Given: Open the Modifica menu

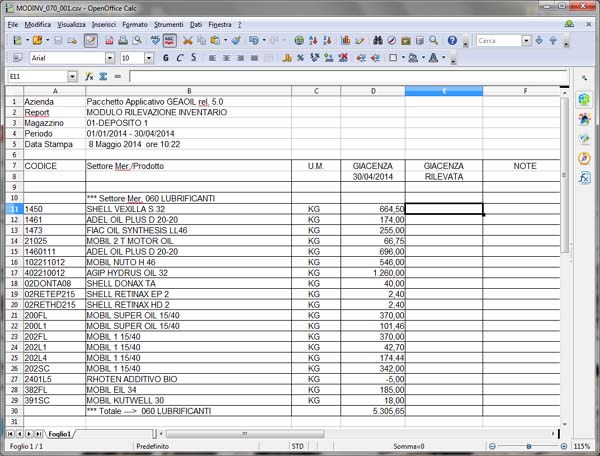Looking at the screenshot, I should click(38, 24).
